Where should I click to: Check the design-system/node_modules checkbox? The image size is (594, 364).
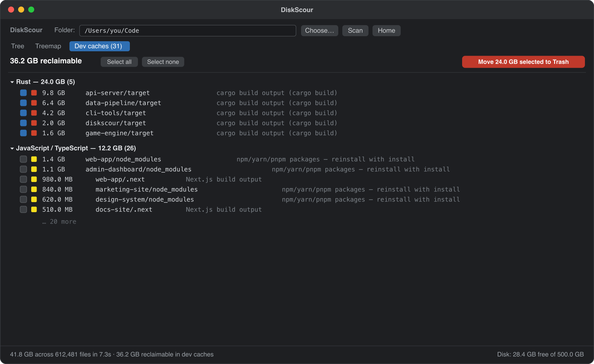23,199
